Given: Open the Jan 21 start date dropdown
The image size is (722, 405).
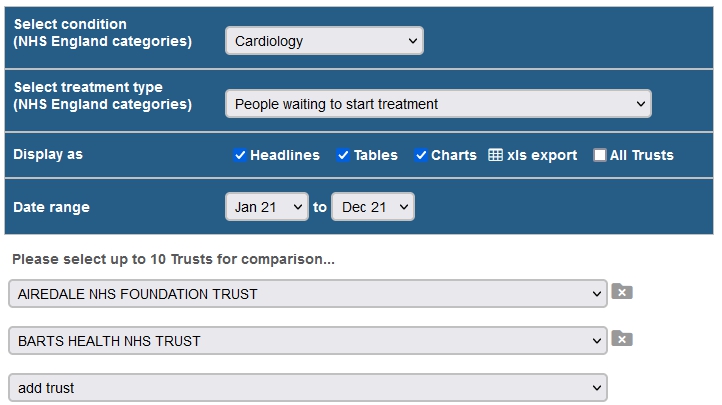Looking at the screenshot, I should 267,207.
